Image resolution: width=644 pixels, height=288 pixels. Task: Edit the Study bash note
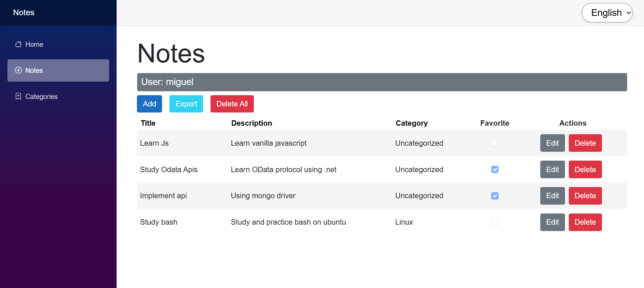pyautogui.click(x=552, y=222)
